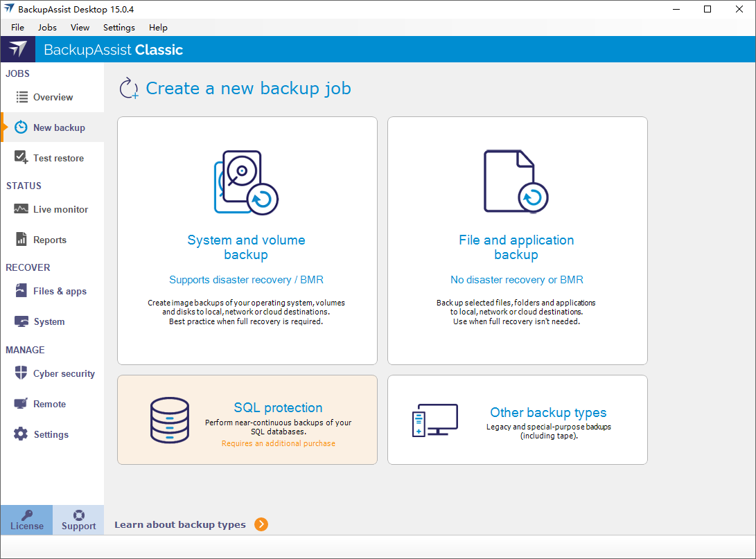Click the BackupAssist title bar app icon
This screenshot has height=559, width=756.
(9, 9)
